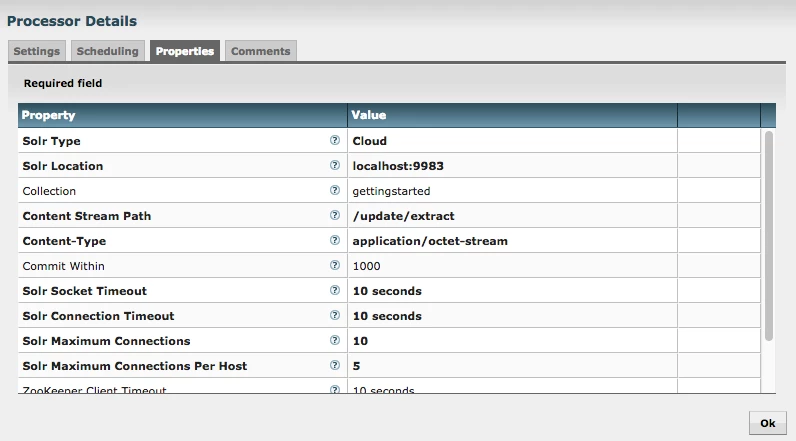Switch to the Settings tab
The width and height of the screenshot is (796, 441).
[37, 51]
